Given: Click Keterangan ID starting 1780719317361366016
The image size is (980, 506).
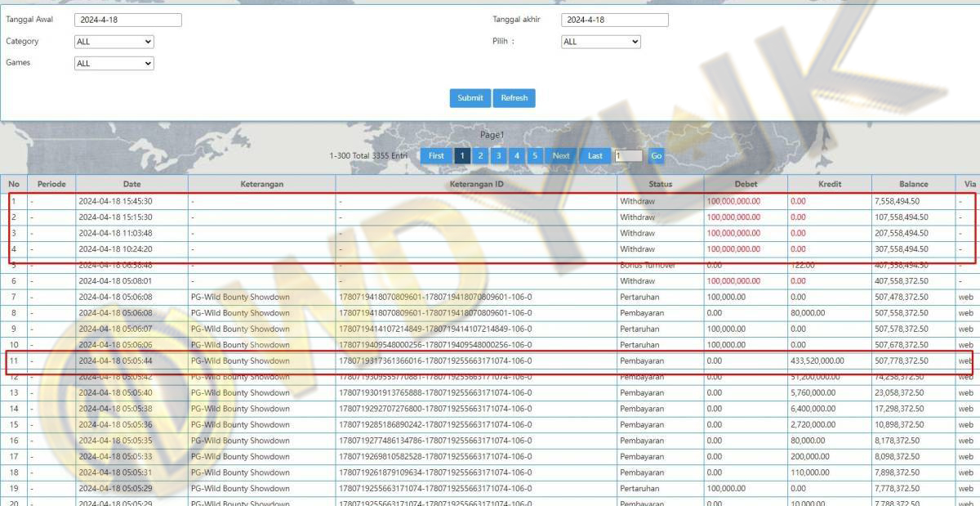Looking at the screenshot, I should 435,360.
